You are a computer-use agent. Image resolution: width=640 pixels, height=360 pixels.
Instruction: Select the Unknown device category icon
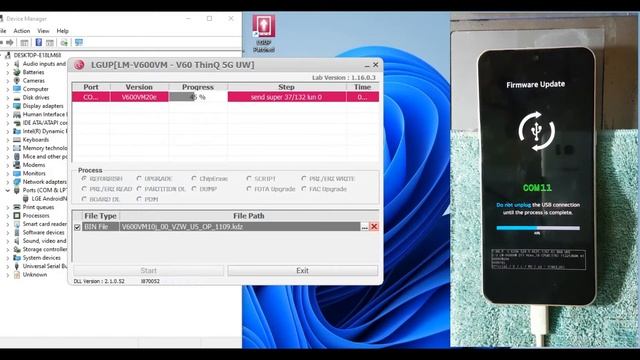point(17,275)
